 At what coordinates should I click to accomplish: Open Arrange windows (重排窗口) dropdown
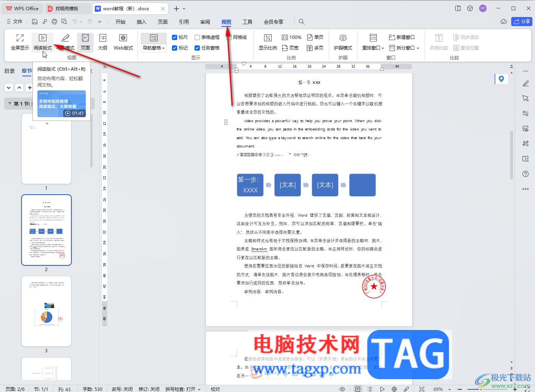[x=373, y=48]
